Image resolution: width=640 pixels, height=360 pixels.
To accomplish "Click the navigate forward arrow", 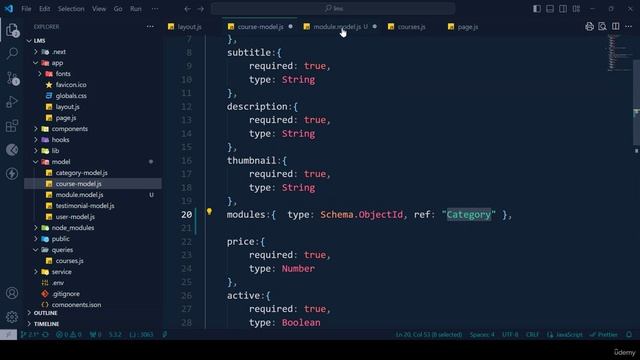I will (201, 9).
